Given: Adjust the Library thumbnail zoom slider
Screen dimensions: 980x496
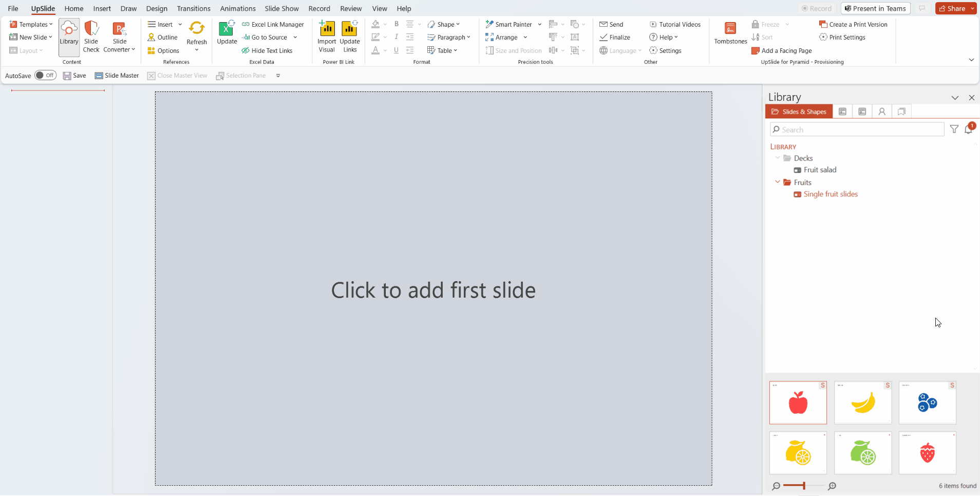Looking at the screenshot, I should [804, 486].
